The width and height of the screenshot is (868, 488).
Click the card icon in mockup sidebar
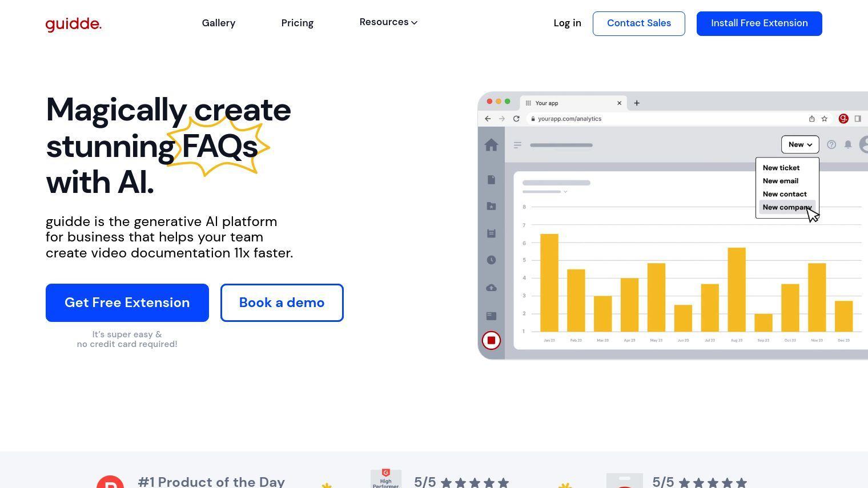click(x=491, y=316)
